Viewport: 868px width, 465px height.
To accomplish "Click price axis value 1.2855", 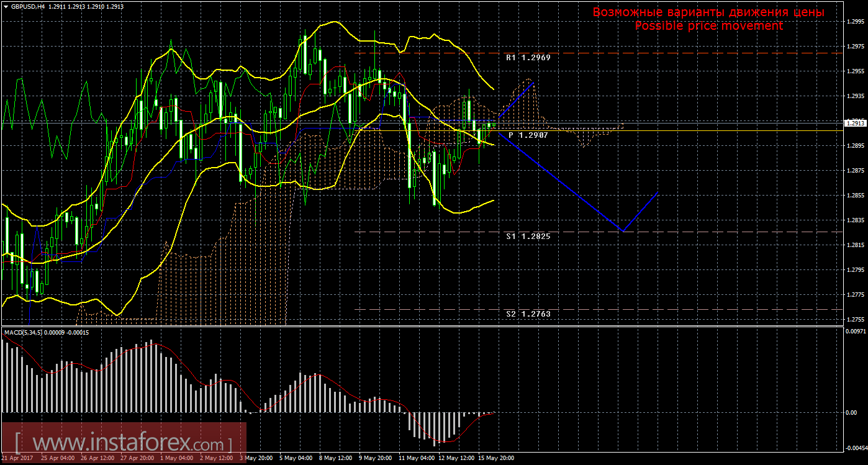I will tap(856, 196).
